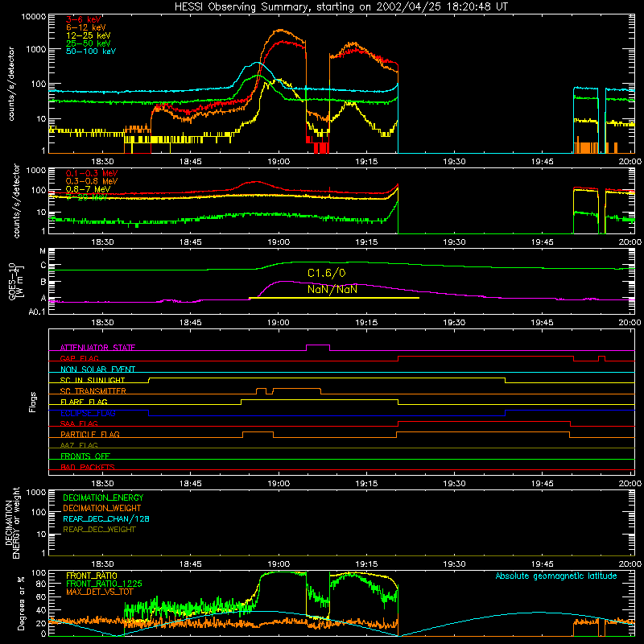The width and height of the screenshot is (644, 644).
Task: Click the 20:00 time tick under the GOES panel
Action: pyautogui.click(x=630, y=323)
